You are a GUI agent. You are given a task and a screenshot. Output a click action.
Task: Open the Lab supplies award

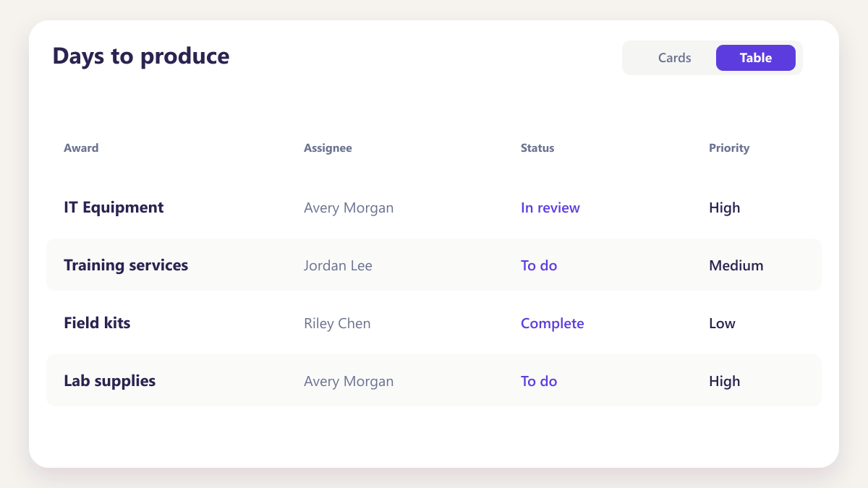(110, 381)
